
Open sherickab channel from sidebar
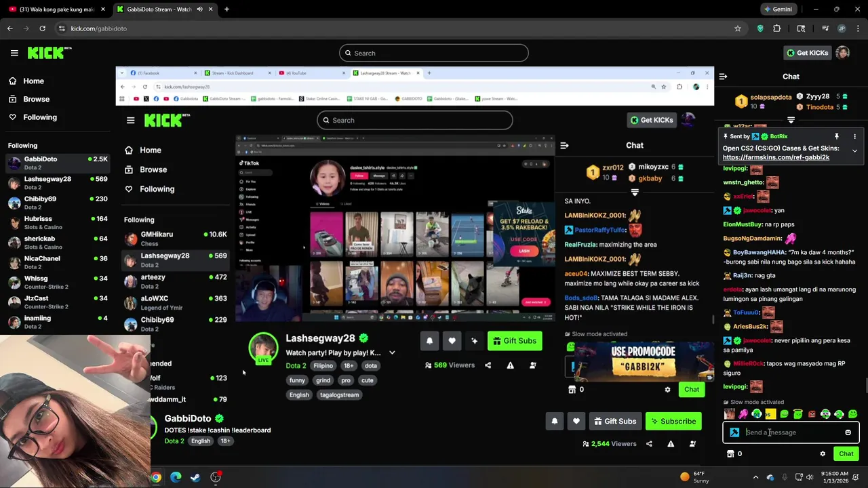pyautogui.click(x=58, y=243)
